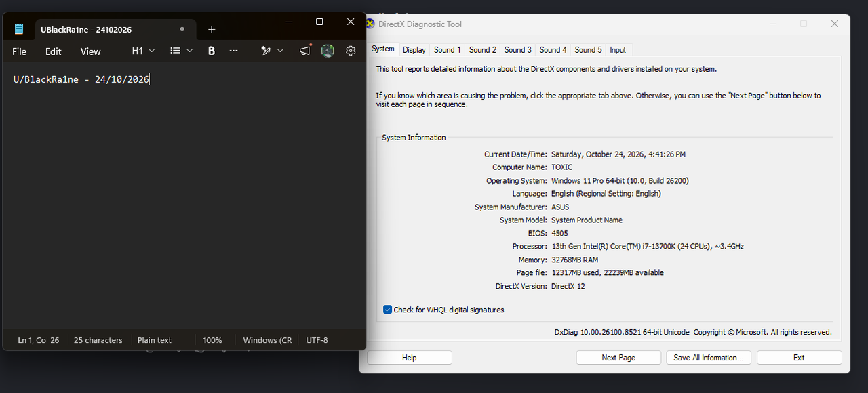Screen dimensions: 868x393
Task: Switch to the Sound 5 tab
Action: point(589,50)
